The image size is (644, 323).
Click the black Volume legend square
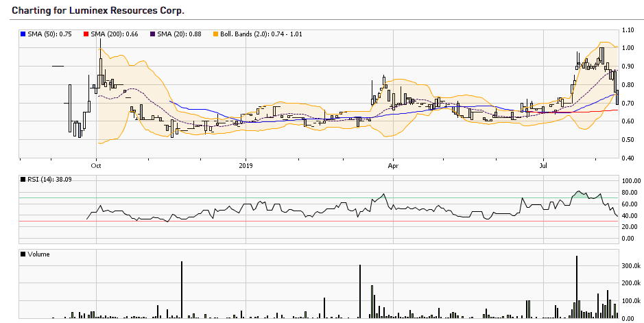(23, 254)
